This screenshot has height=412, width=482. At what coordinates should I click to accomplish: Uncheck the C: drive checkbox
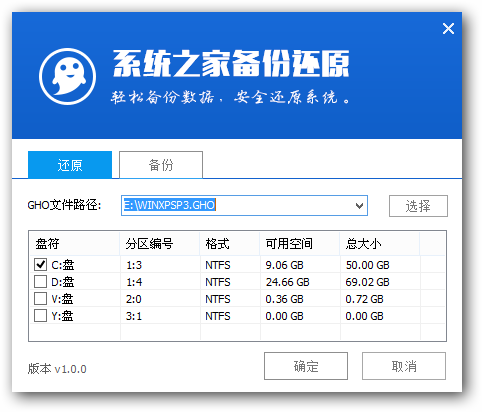click(41, 265)
